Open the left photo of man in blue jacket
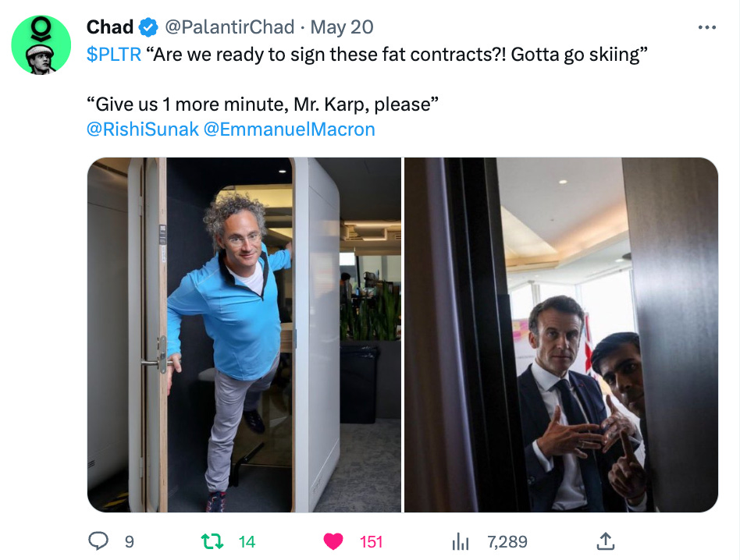This screenshot has width=740, height=560. tap(244, 335)
